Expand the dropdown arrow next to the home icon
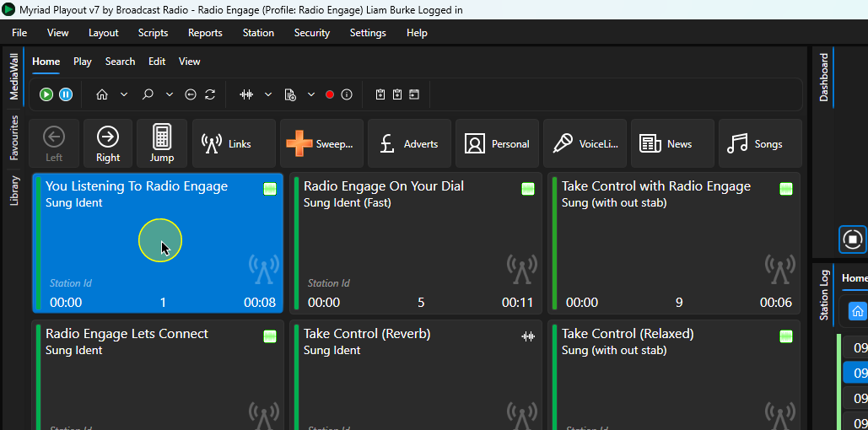 click(124, 94)
